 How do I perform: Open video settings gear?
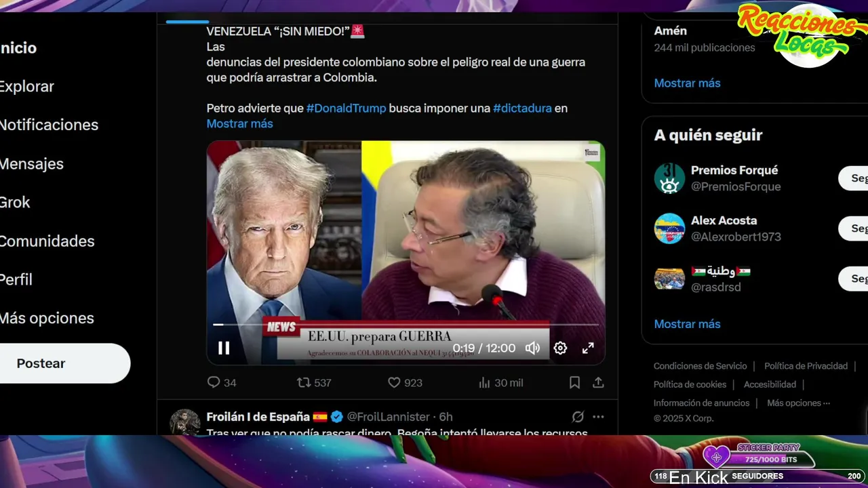pos(560,348)
